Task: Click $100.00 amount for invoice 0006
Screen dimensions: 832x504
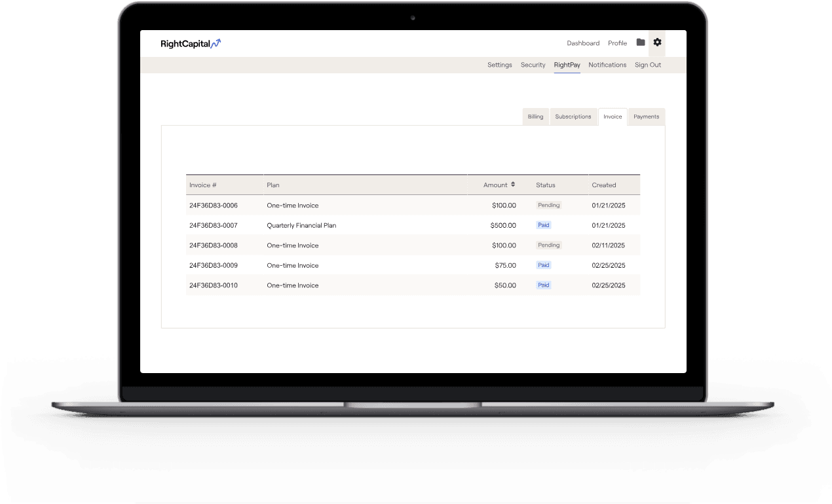Action: [x=504, y=206]
